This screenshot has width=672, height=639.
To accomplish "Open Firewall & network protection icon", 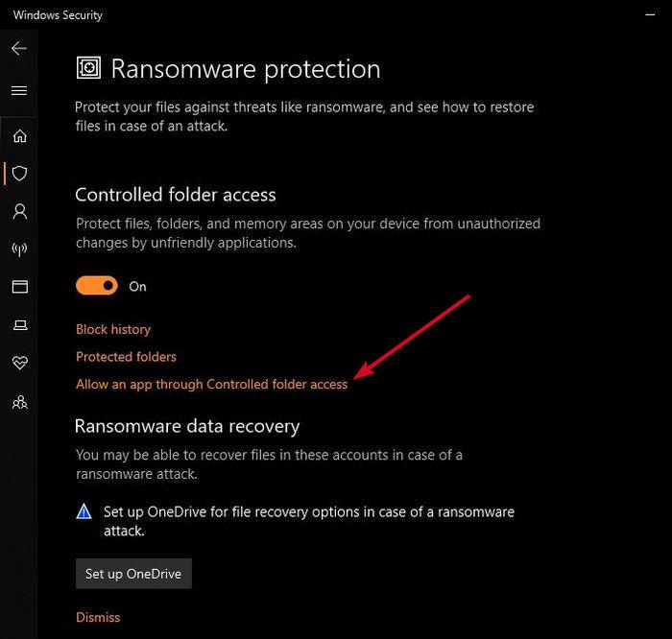I will coord(19,249).
